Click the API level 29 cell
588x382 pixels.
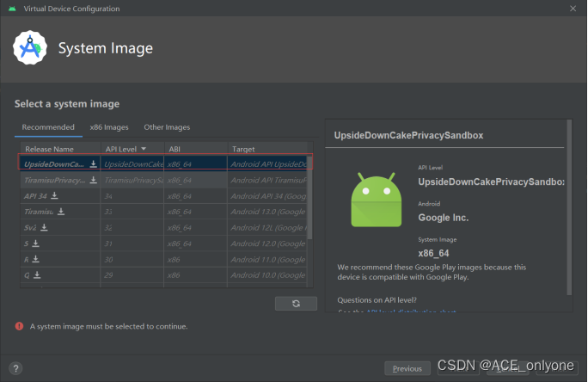pos(132,275)
